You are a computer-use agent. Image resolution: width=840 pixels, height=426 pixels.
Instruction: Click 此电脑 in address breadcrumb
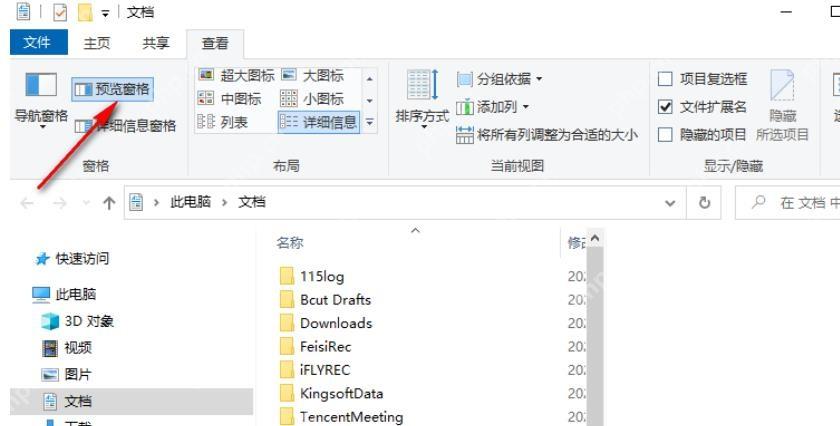pos(191,202)
